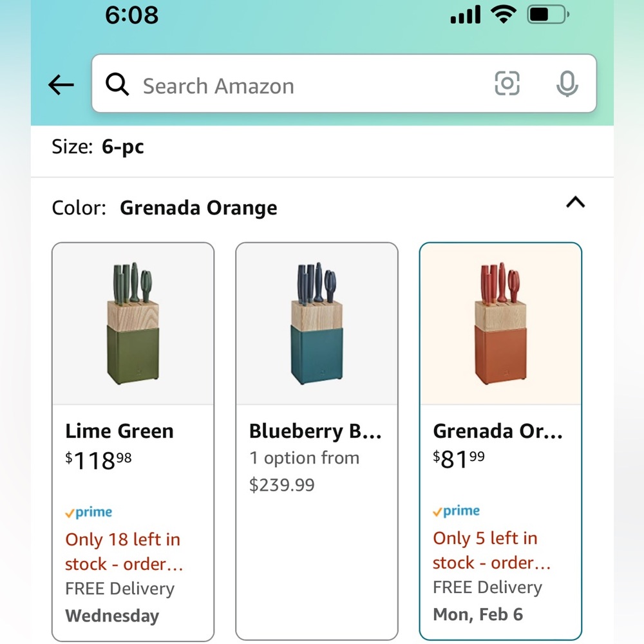Tap the Wi-Fi status icon
The image size is (644, 644).
pyautogui.click(x=504, y=15)
